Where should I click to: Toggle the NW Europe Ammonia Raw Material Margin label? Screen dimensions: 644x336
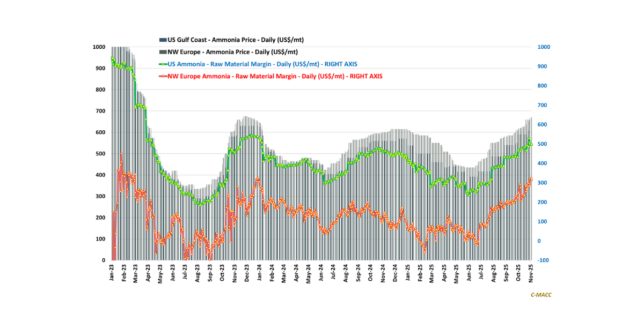[275, 76]
